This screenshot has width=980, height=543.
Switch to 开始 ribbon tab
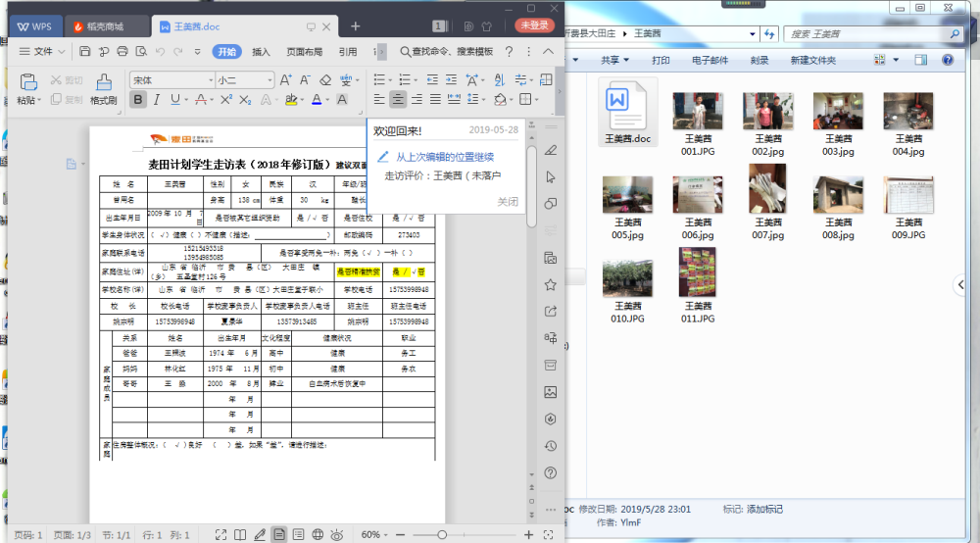[x=226, y=51]
